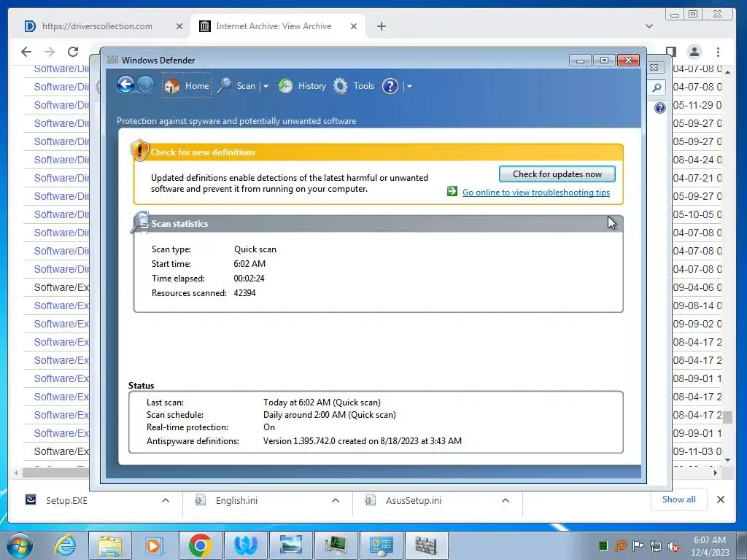Click the page scroll-up arrow in Chrome
Screen dimensions: 747x560
coord(727,71)
